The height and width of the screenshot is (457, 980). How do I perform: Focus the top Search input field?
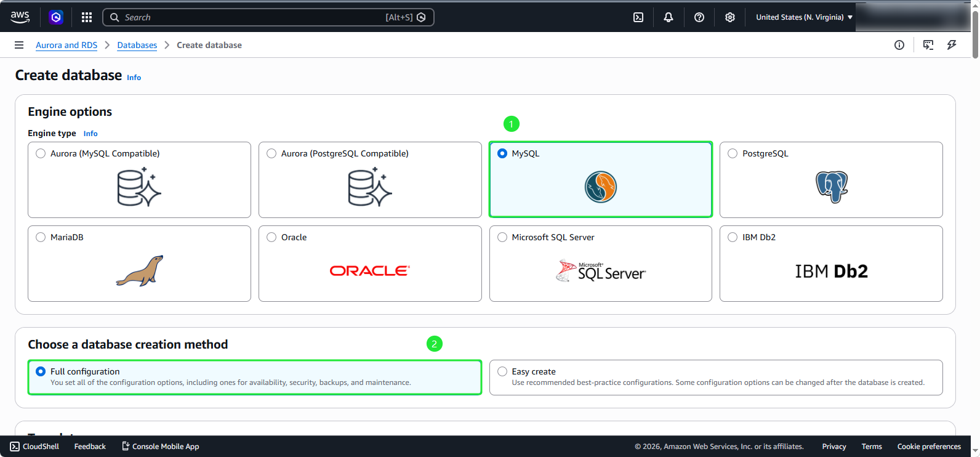coord(268,17)
